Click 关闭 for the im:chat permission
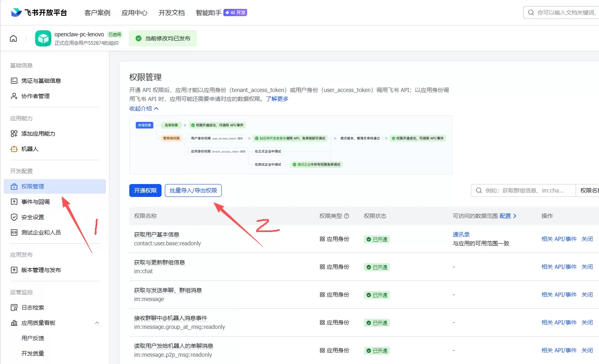 (587, 267)
